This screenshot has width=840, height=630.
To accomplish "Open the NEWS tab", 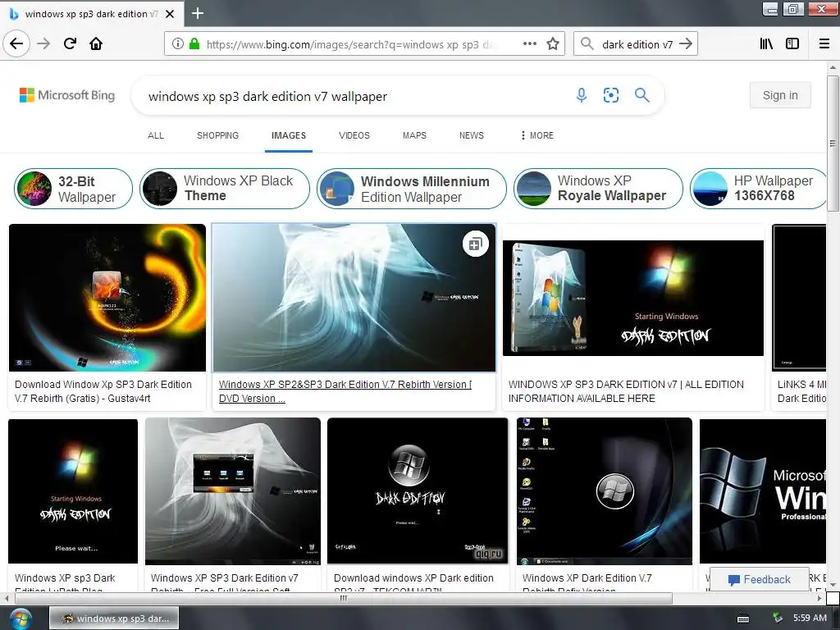I will tap(472, 135).
